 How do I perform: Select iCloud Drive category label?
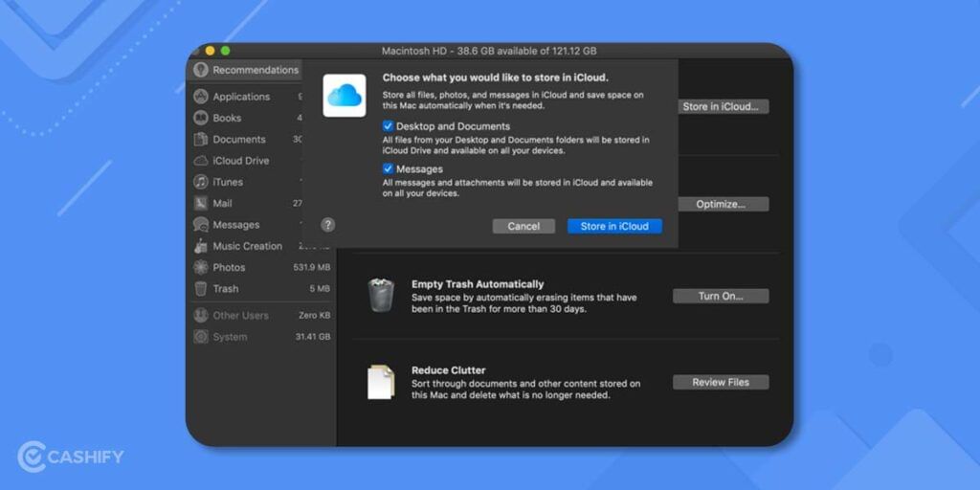(x=240, y=161)
